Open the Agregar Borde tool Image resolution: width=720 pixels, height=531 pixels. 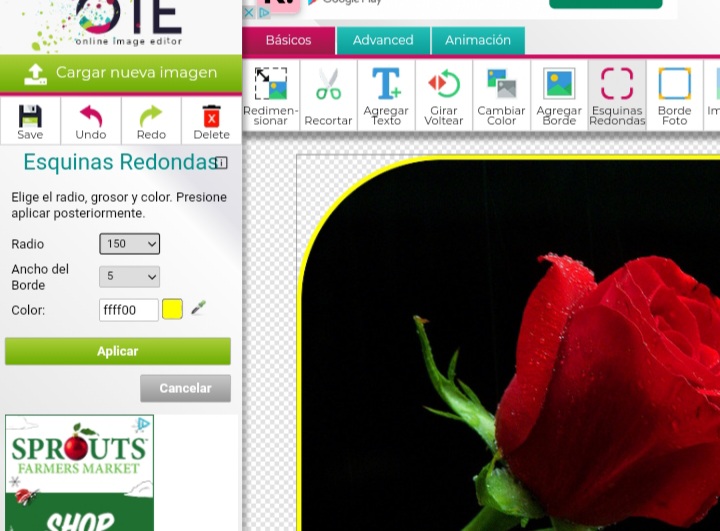(559, 95)
